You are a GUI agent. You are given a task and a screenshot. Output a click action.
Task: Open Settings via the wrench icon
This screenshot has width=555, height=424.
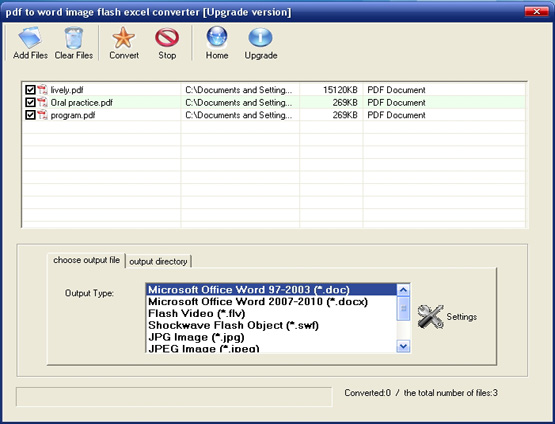click(x=430, y=316)
